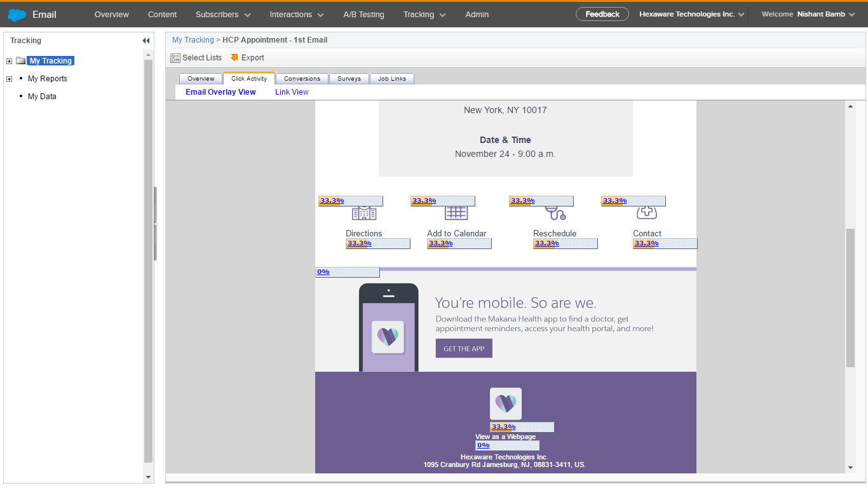Expand the My Tracking tree node

click(9, 62)
